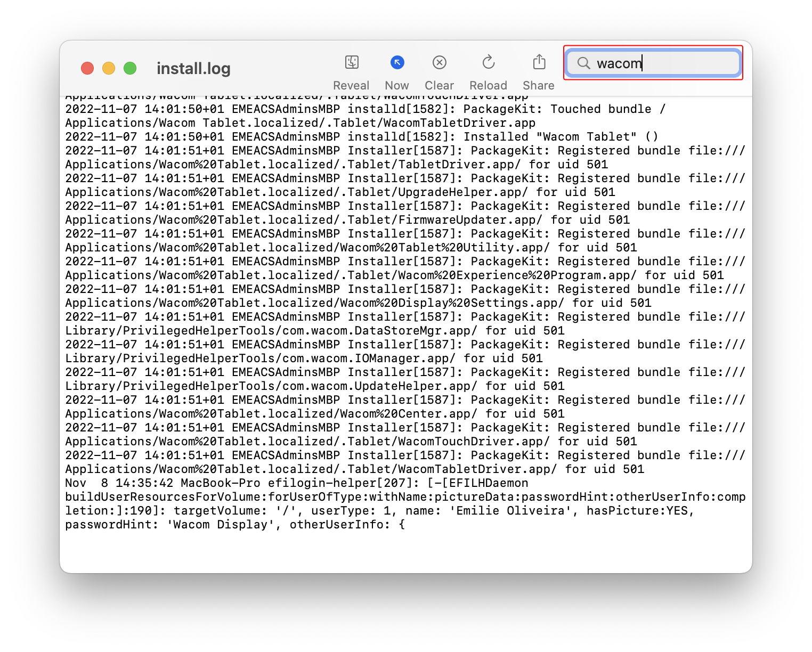This screenshot has height=652, width=812.
Task: Minimize the window with the yellow button
Action: 109,68
